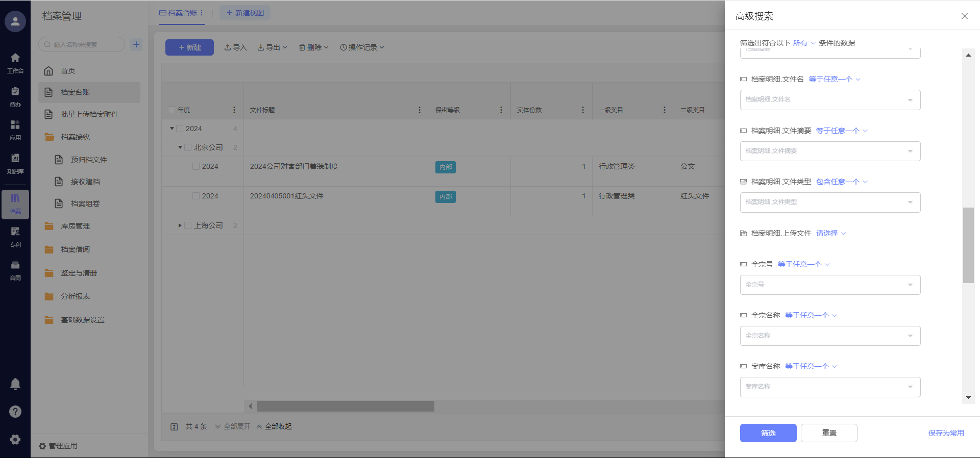Click the 筛选 filter button

(768, 433)
